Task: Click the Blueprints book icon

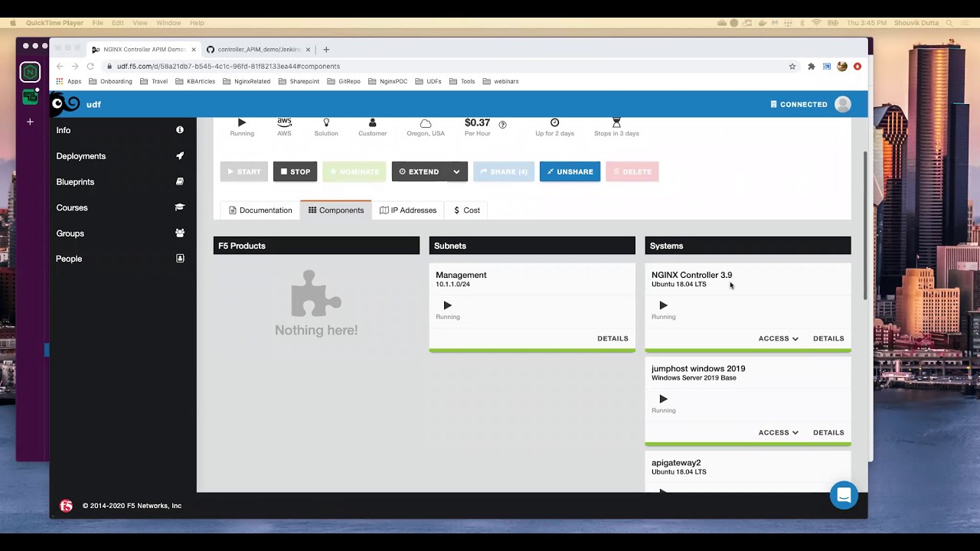Action: 180,182
